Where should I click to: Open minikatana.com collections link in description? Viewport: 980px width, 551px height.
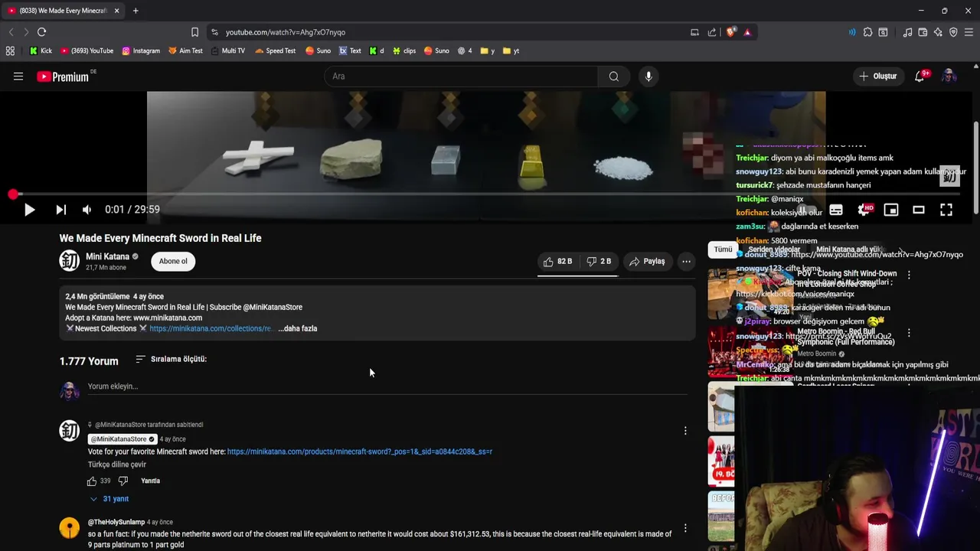[x=211, y=329]
